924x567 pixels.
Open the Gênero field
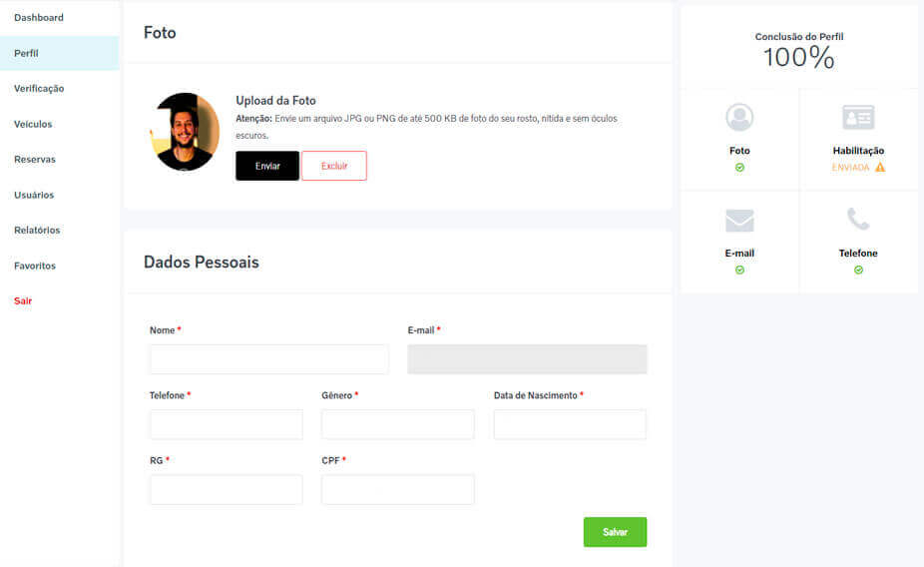[x=397, y=424]
